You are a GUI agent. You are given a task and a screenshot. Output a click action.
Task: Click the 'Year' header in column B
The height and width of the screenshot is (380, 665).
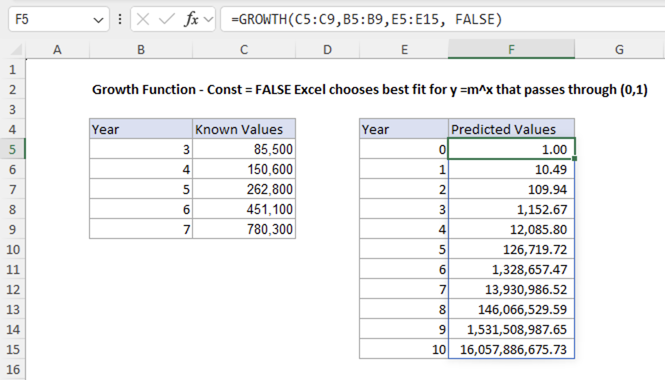[x=141, y=129]
